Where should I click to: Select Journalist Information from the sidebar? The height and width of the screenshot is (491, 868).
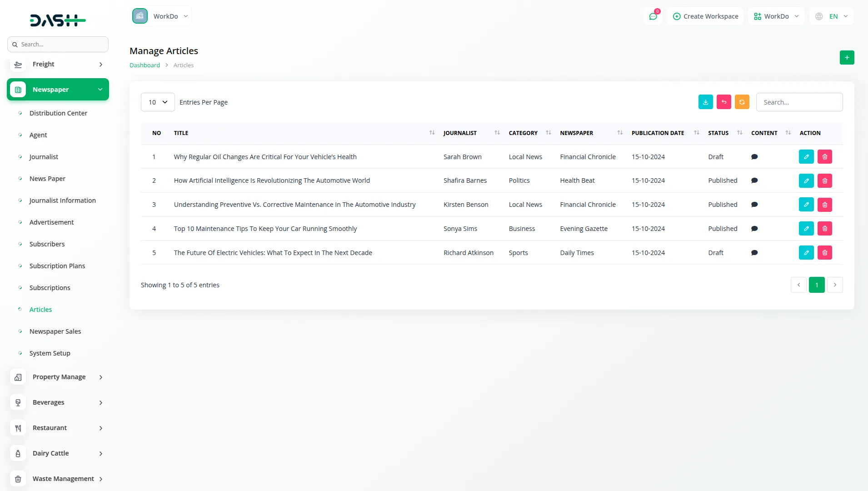[62, 200]
